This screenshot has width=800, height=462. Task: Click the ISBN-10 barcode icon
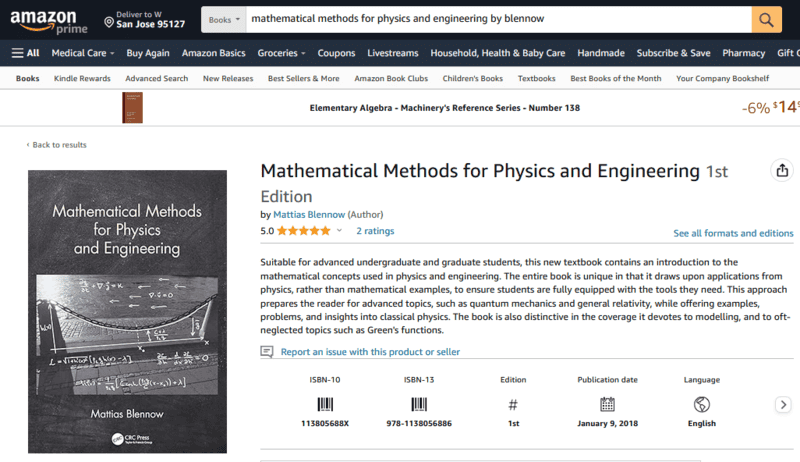(325, 404)
